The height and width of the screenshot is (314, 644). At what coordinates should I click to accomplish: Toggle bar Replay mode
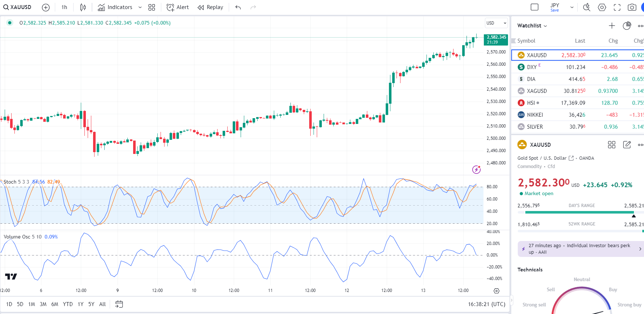[210, 7]
